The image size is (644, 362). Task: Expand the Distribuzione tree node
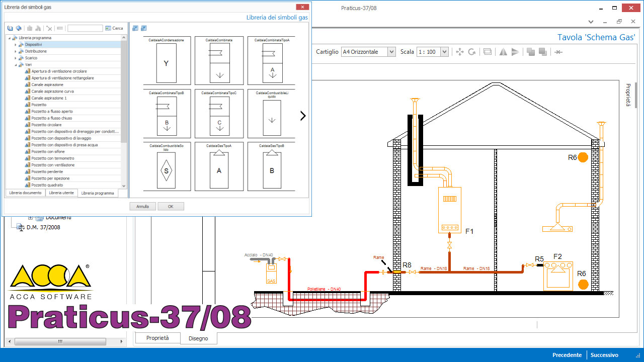coord(16,51)
